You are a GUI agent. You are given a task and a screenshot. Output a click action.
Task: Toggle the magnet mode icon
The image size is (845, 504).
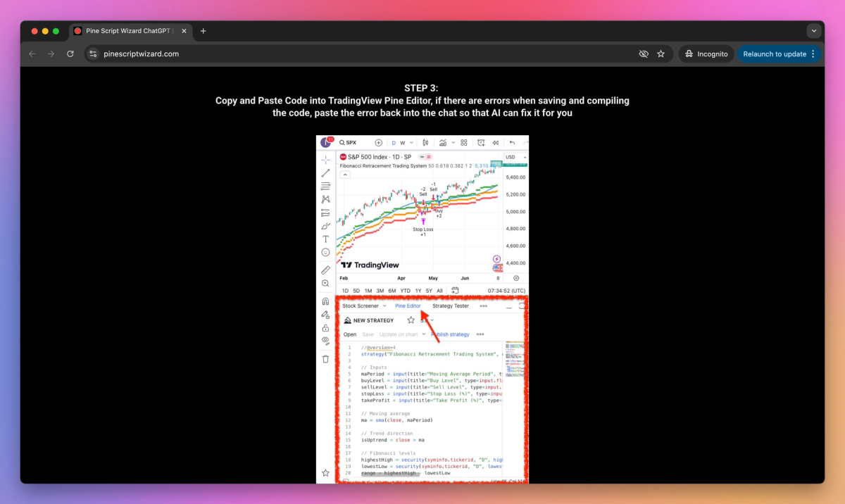325,301
